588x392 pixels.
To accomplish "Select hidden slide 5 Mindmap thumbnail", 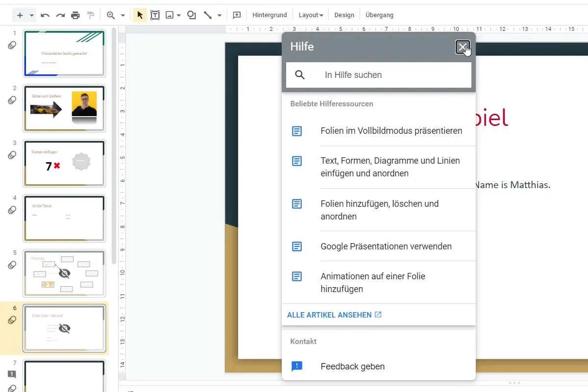I will pos(64,273).
